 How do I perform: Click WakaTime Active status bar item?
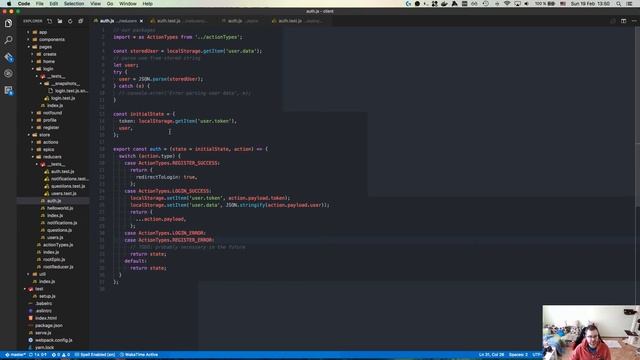tap(139, 355)
